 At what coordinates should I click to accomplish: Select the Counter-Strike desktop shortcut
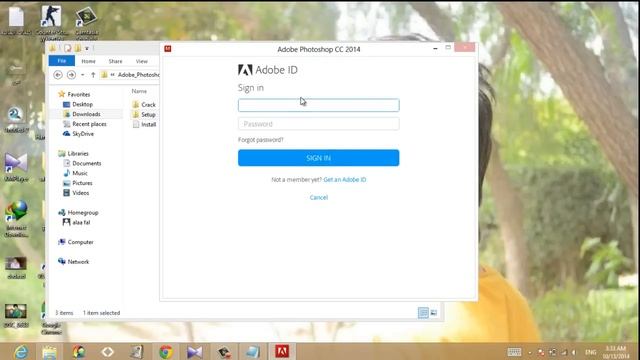[51, 22]
